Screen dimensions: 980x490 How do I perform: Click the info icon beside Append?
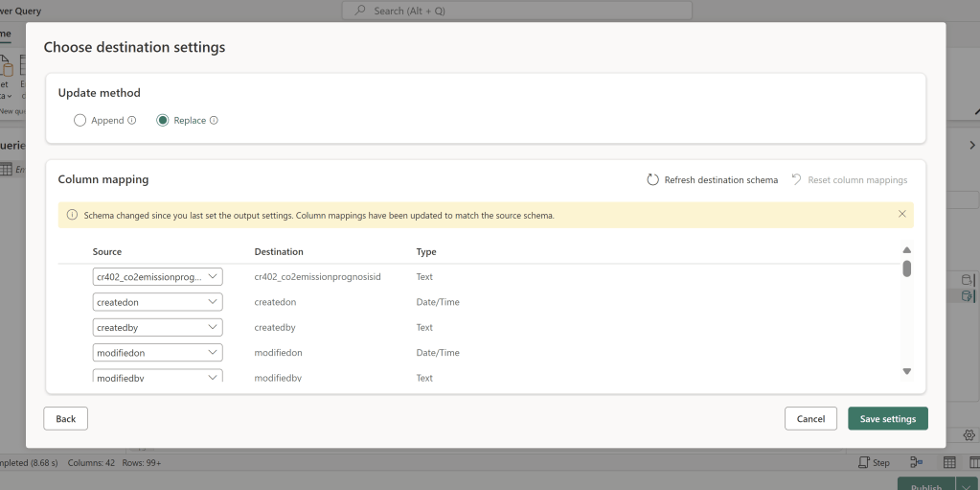coord(132,121)
